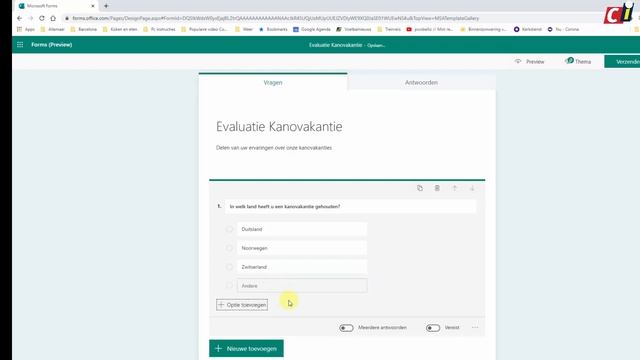Edit question 1 text field
The image size is (640, 360).
coord(351,207)
